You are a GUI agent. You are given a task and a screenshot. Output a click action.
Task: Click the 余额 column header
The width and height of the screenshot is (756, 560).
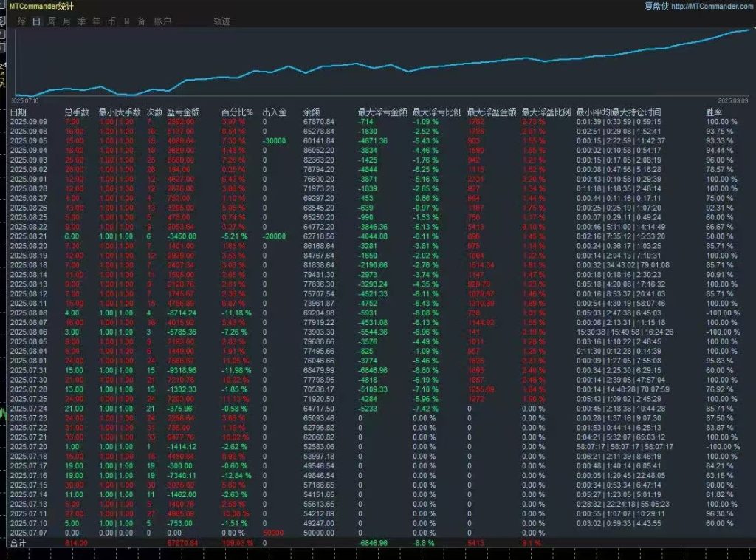[x=313, y=112]
